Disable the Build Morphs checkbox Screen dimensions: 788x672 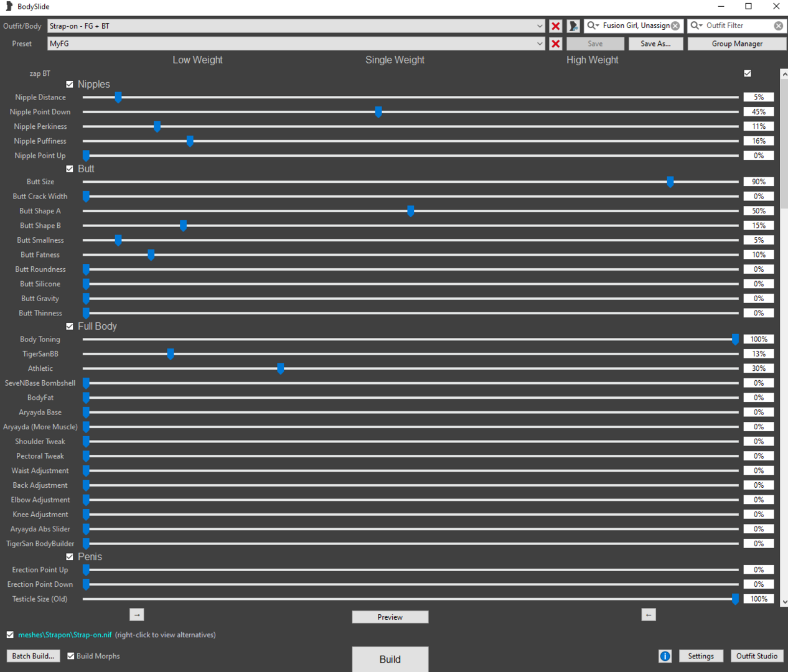[x=71, y=656]
